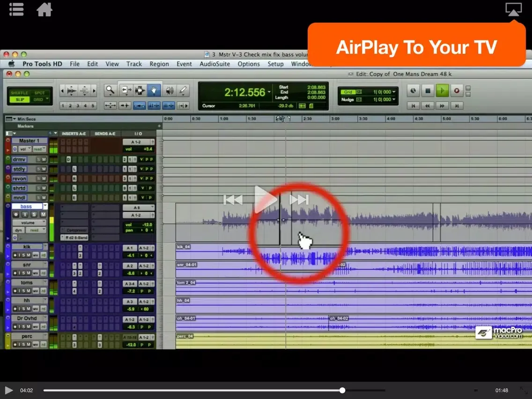Click the Compressor insert on bass track
The image size is (532, 399).
(x=74, y=230)
